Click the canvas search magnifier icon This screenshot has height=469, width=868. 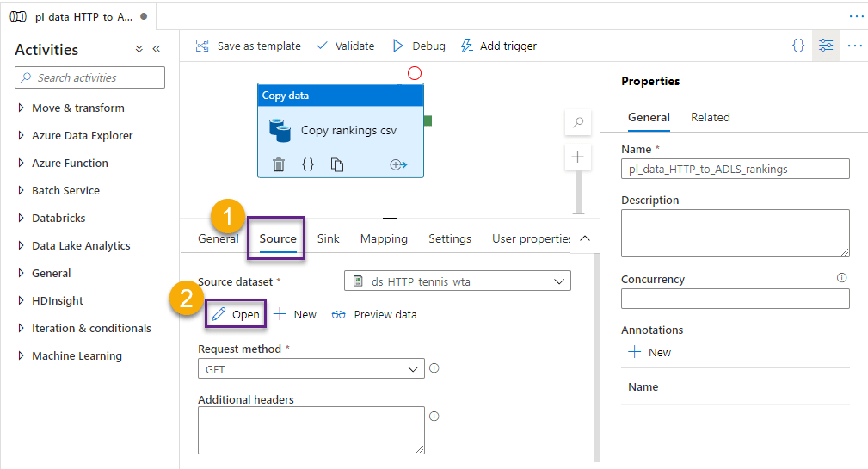[x=577, y=123]
